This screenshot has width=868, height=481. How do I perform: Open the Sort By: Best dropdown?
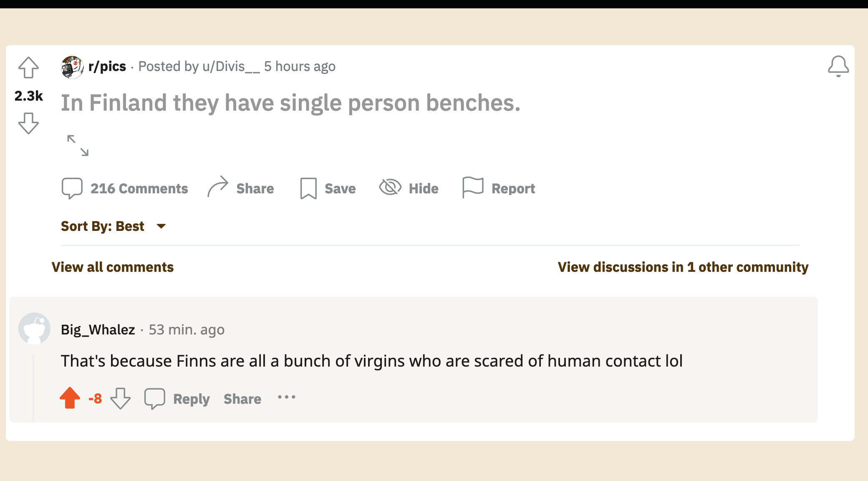pyautogui.click(x=114, y=226)
